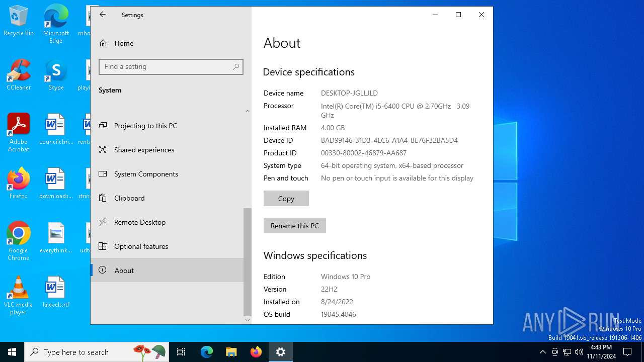Open Firefox desktop shortcut
Screen dimensions: 644x362
point(19,184)
